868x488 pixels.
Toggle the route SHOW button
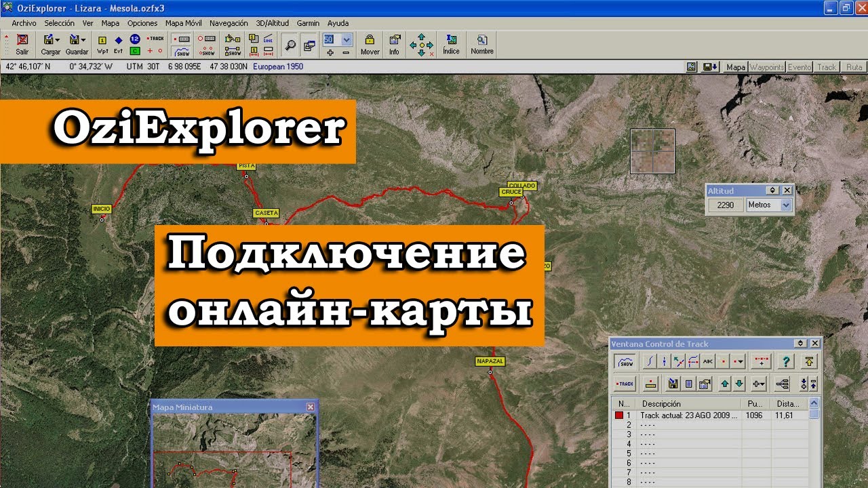click(x=233, y=52)
